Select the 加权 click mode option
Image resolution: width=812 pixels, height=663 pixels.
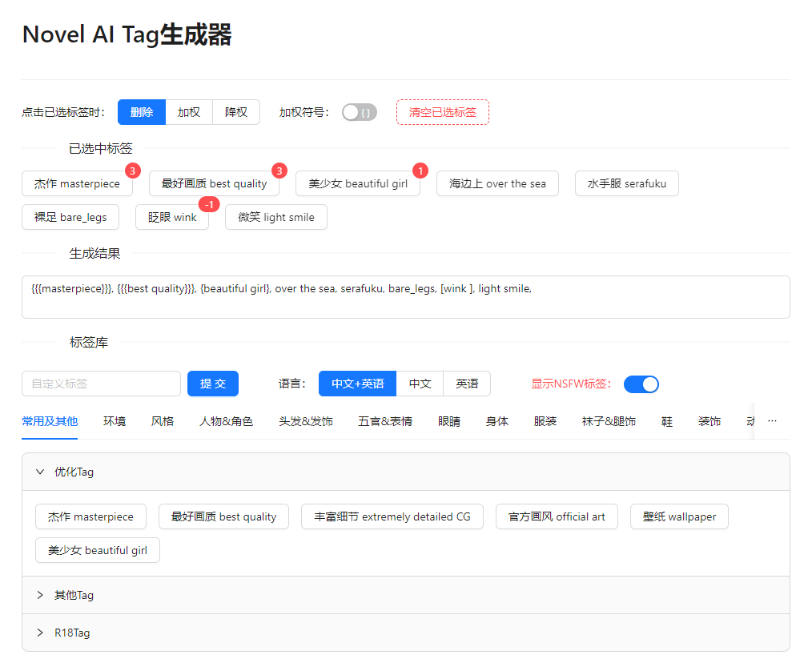(188, 112)
